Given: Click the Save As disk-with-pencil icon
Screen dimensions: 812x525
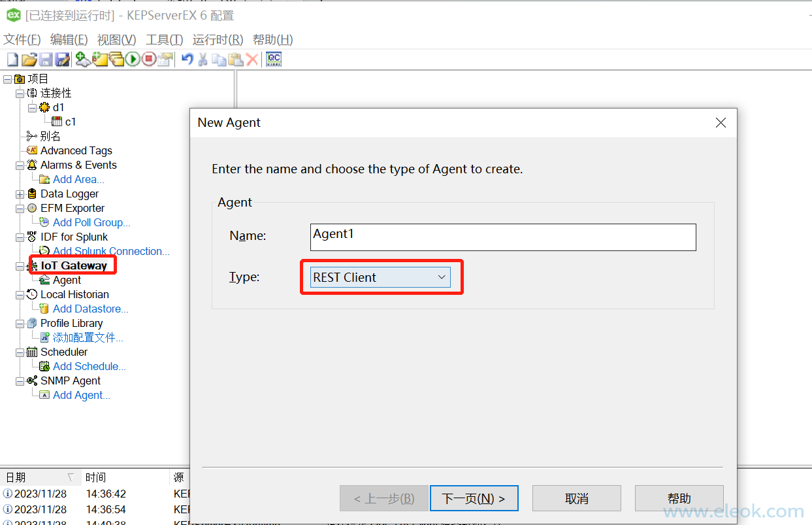Looking at the screenshot, I should pyautogui.click(x=62, y=60).
